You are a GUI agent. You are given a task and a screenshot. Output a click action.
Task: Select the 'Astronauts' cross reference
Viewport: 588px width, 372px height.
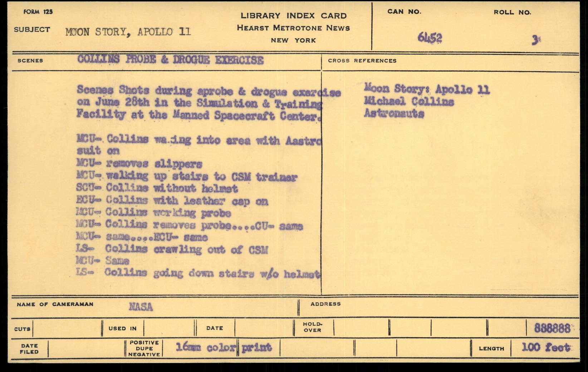click(x=394, y=114)
